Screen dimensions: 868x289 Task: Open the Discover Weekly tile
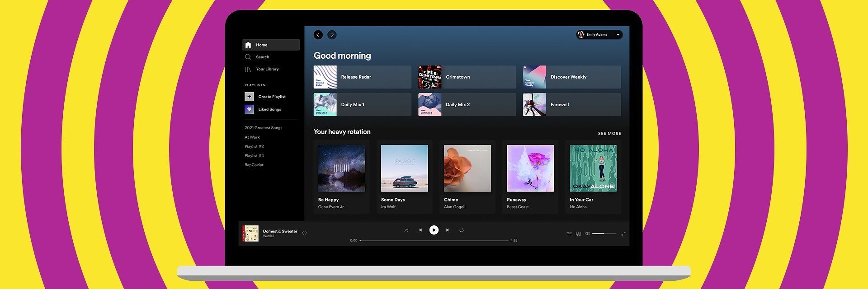pyautogui.click(x=571, y=77)
